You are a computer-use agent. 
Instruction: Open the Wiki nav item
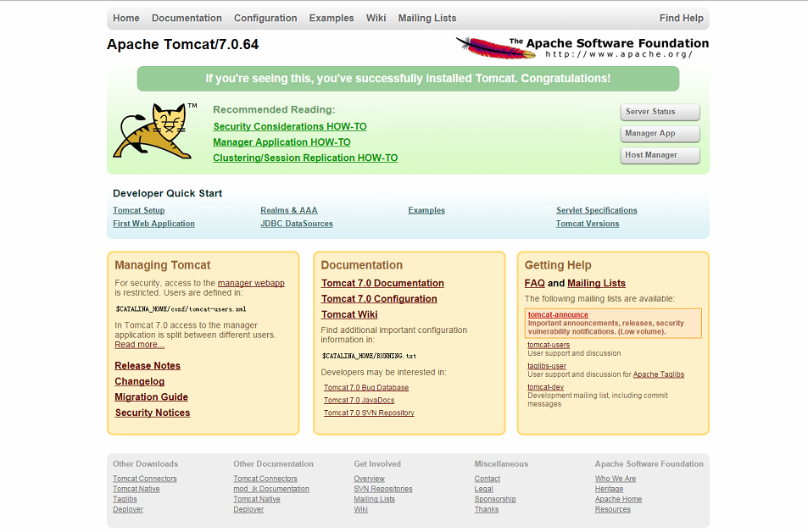click(376, 18)
